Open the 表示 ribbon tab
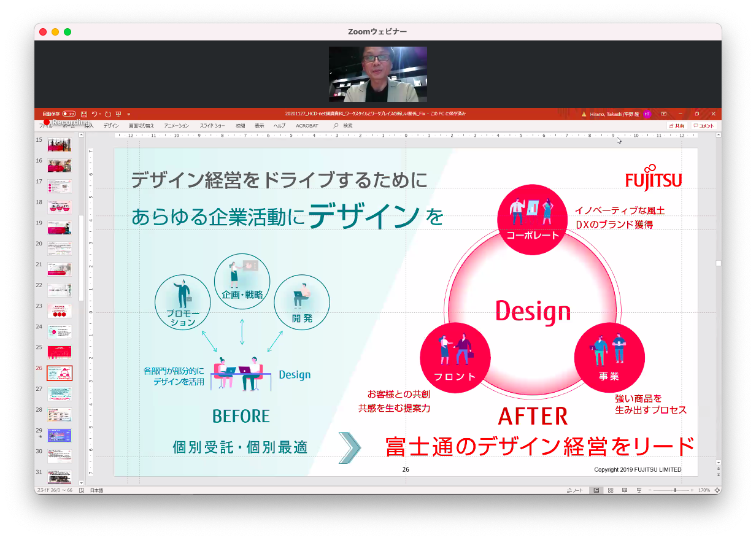The image size is (756, 540). 260,125
